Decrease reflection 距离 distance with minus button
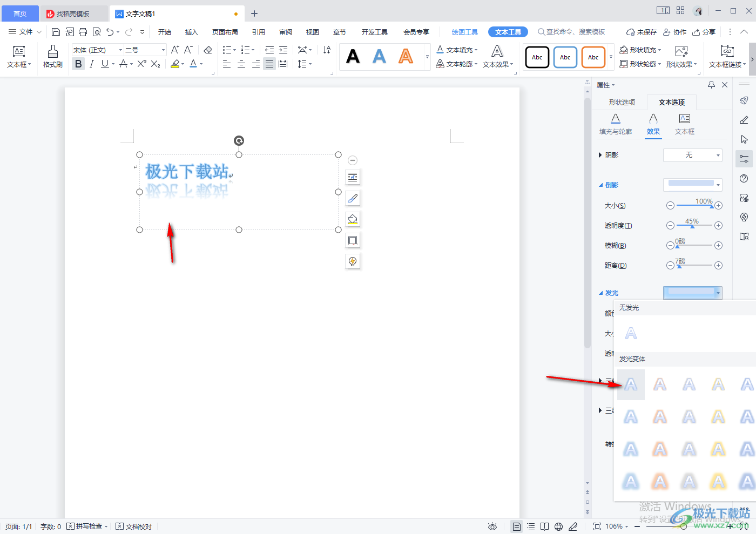The image size is (756, 534). pos(670,265)
